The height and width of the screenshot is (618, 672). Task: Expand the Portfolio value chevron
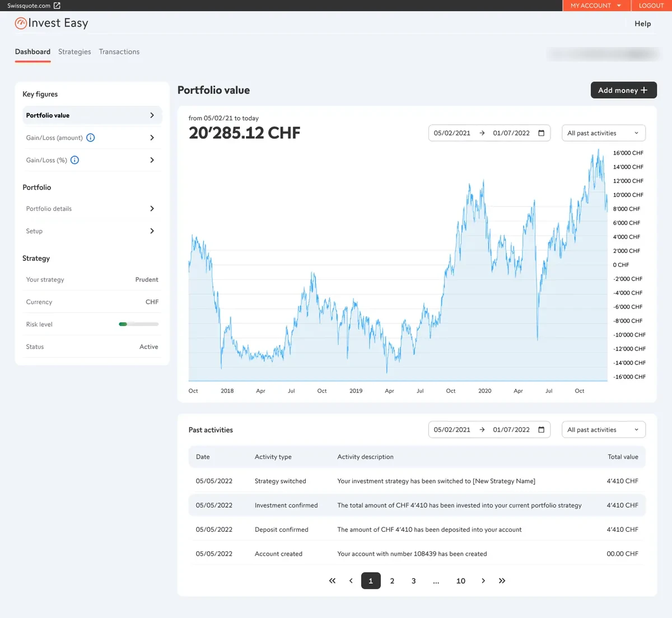point(152,115)
